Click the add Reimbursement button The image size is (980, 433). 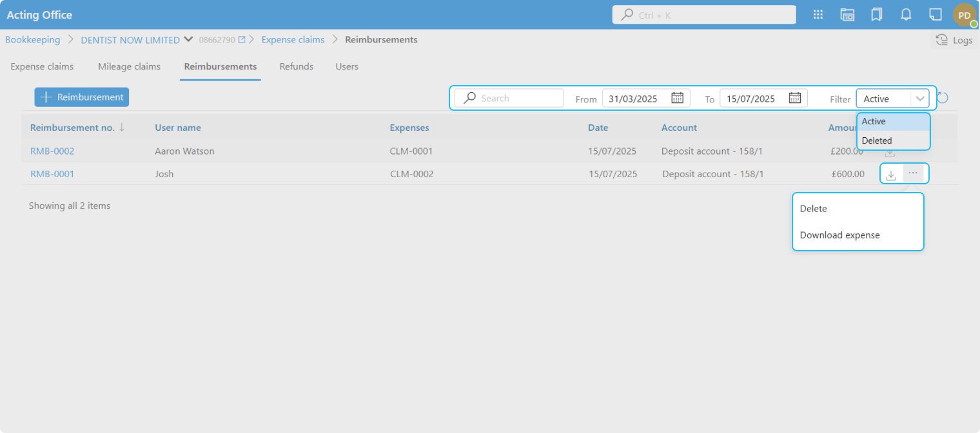[x=82, y=97]
